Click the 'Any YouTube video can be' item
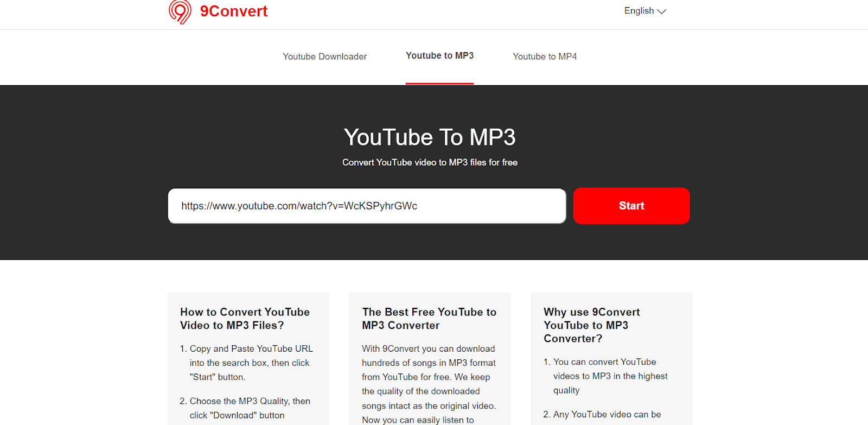This screenshot has height=425, width=868. [x=603, y=414]
